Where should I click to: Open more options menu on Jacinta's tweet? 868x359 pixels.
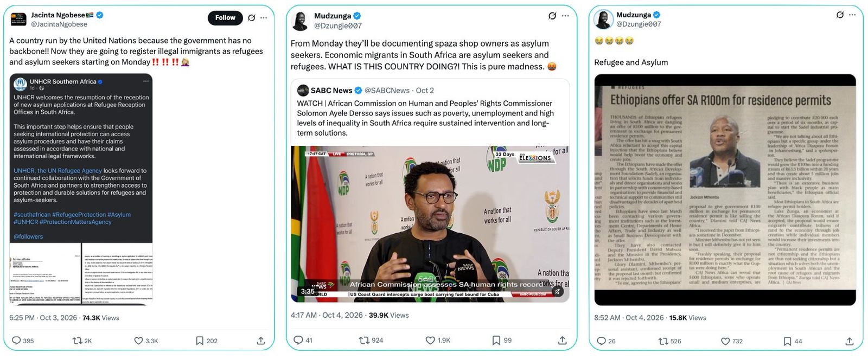click(x=264, y=18)
